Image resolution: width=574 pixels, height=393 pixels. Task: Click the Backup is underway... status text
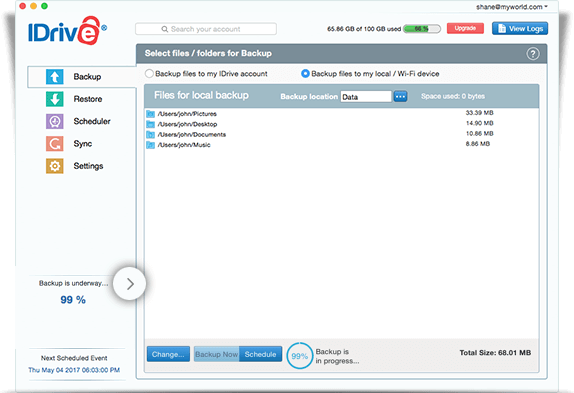tap(73, 283)
